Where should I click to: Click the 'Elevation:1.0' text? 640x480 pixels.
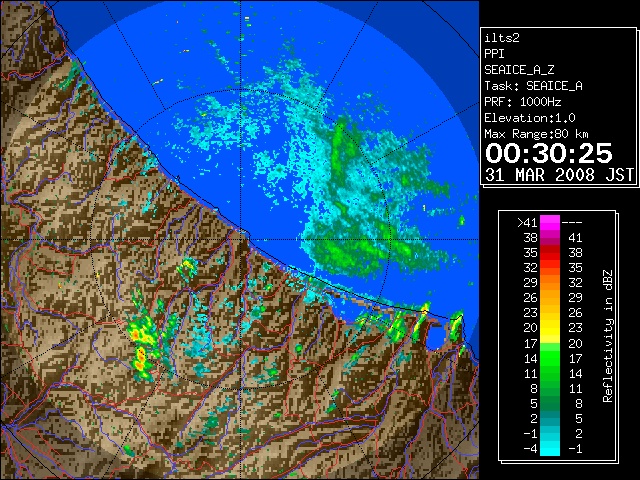pos(530,118)
